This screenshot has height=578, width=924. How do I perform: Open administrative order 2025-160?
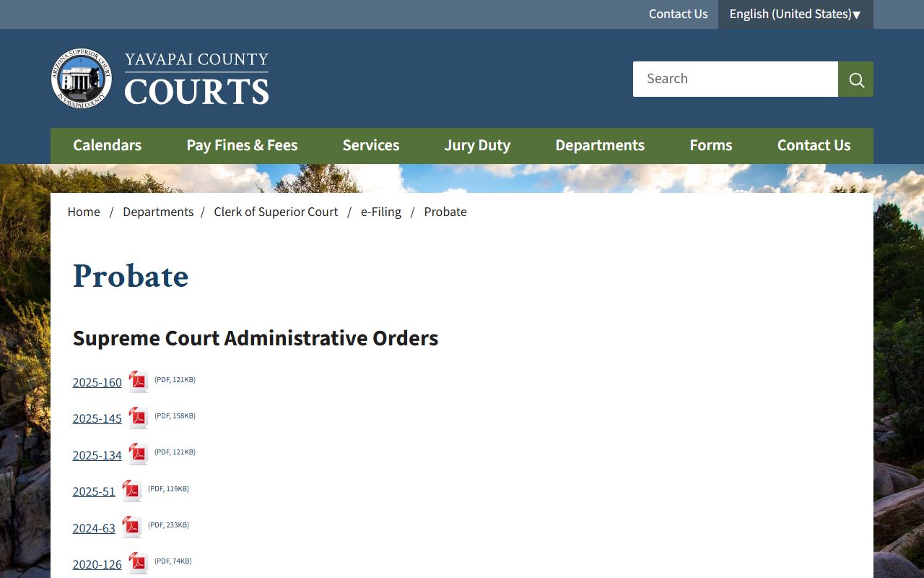(x=97, y=382)
